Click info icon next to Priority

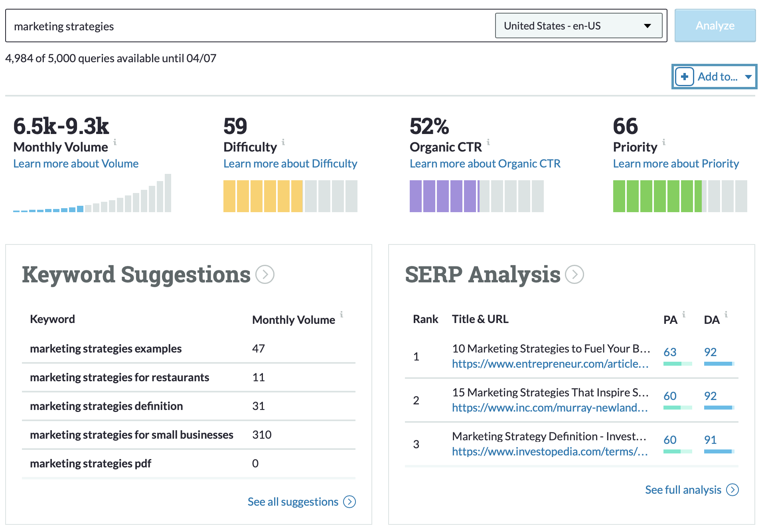(x=664, y=142)
